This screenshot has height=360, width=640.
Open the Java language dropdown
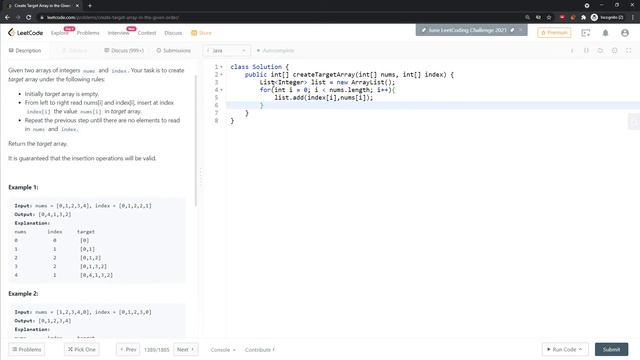click(x=227, y=51)
